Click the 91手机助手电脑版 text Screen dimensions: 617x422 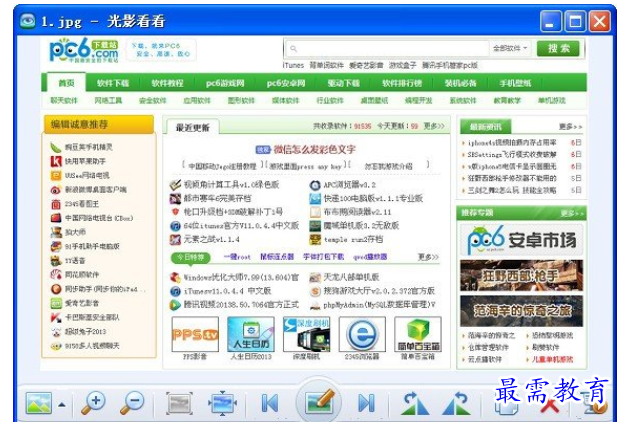pyautogui.click(x=92, y=246)
